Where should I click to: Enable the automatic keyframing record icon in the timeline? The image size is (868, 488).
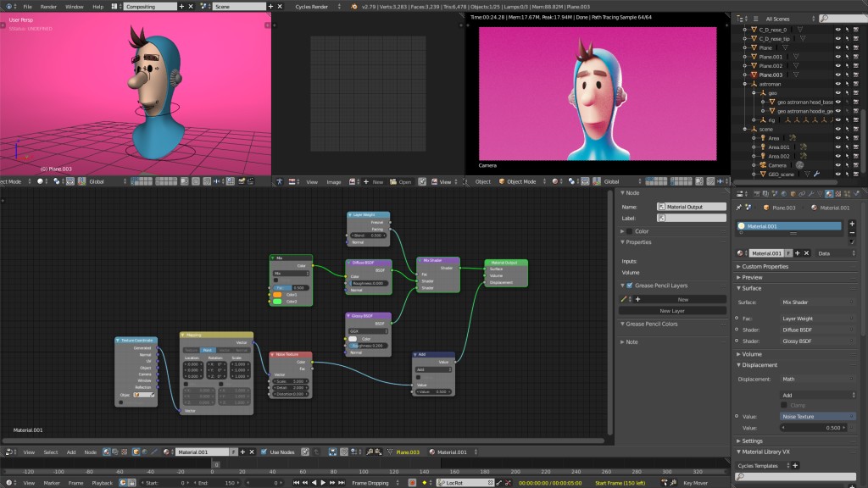(x=412, y=481)
